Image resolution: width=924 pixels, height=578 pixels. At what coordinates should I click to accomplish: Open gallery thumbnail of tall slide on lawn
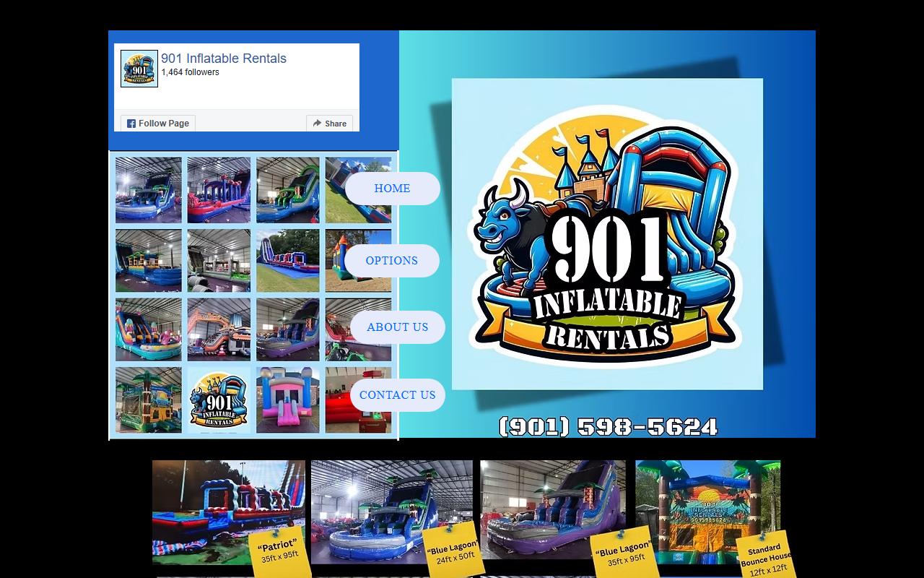coord(288,261)
